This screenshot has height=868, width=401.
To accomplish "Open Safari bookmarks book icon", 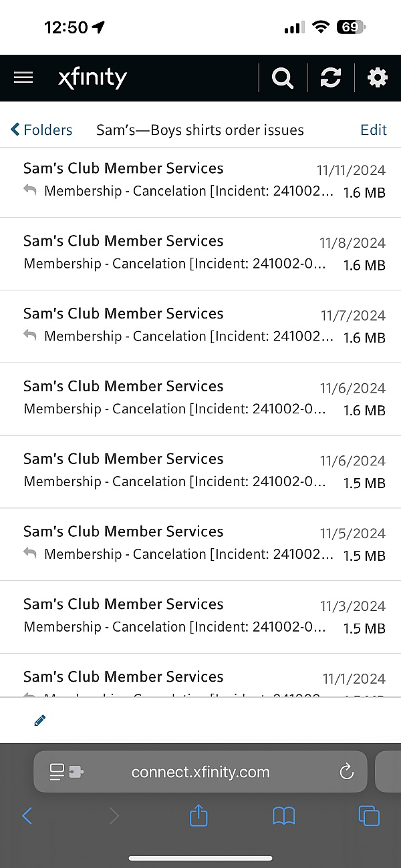I will (x=283, y=815).
